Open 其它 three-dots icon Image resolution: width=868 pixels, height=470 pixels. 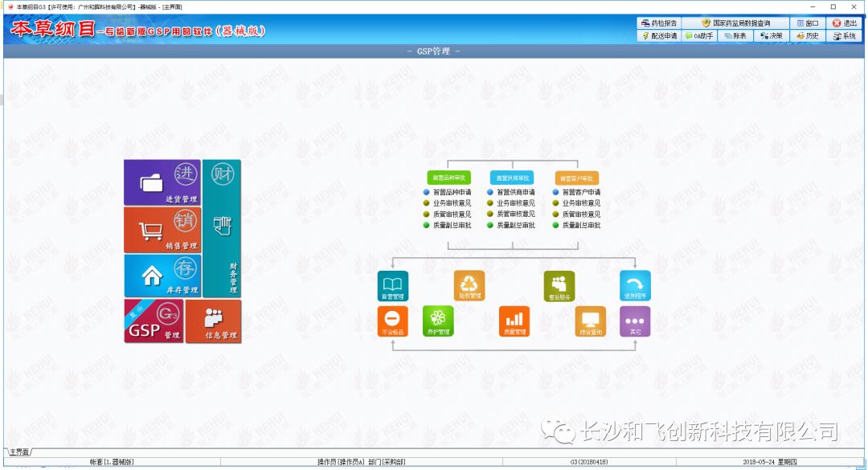click(x=635, y=321)
